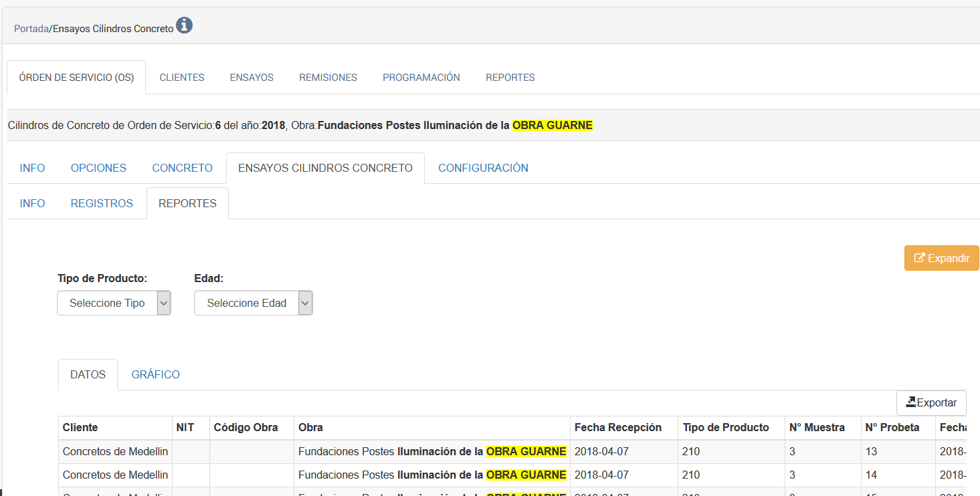Open the CONFIGURACIÓN tab

483,168
